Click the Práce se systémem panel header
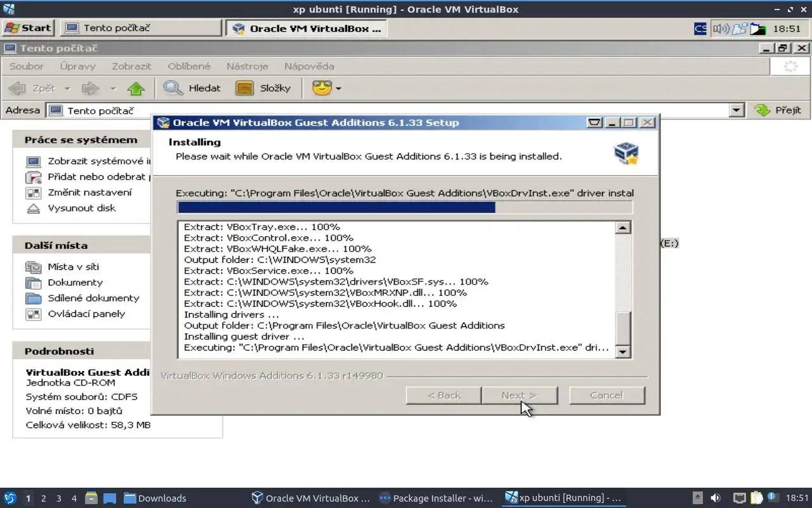 (x=82, y=140)
